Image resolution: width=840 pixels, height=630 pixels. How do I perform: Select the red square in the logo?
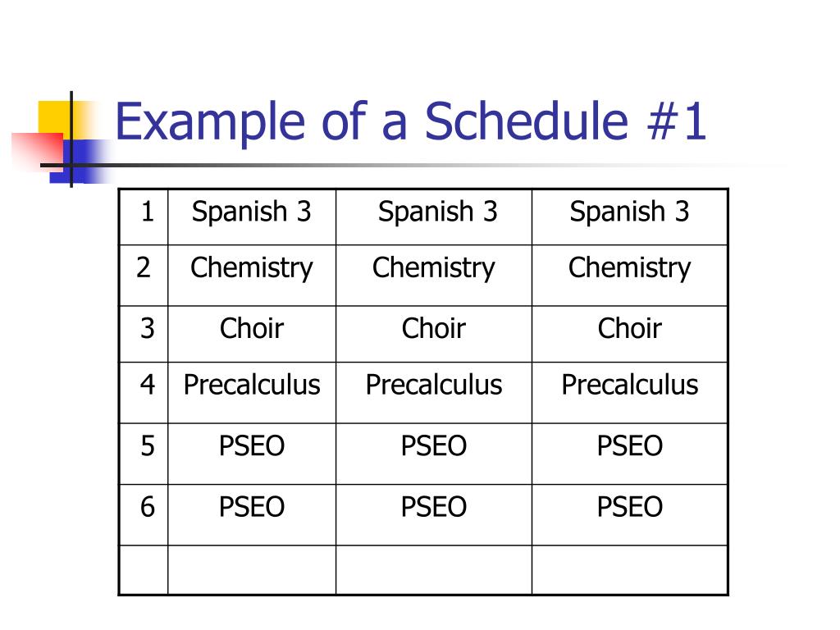(x=38, y=151)
